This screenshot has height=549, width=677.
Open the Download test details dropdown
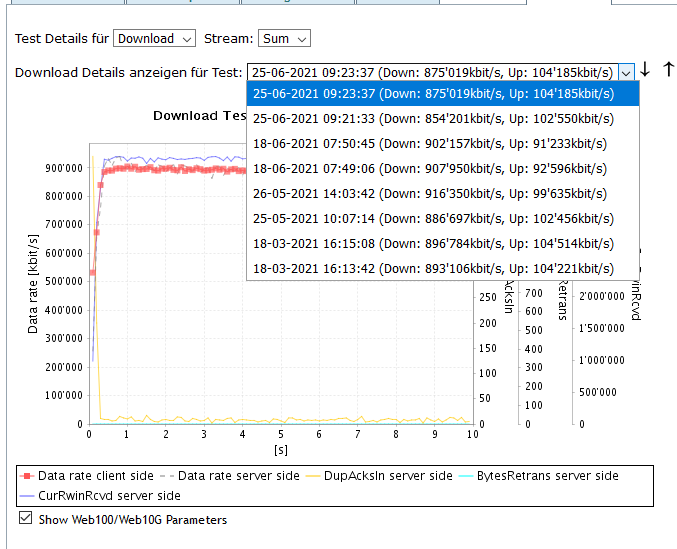click(x=154, y=39)
